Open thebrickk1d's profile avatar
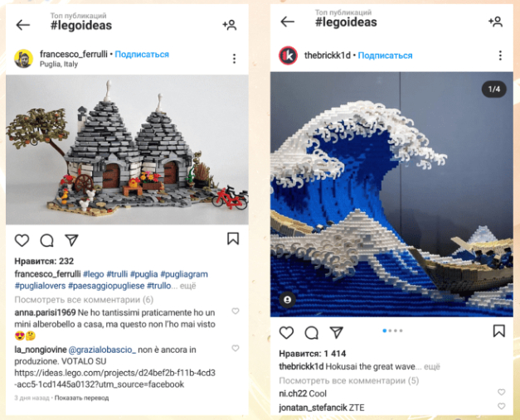520x420 pixels. click(x=288, y=56)
